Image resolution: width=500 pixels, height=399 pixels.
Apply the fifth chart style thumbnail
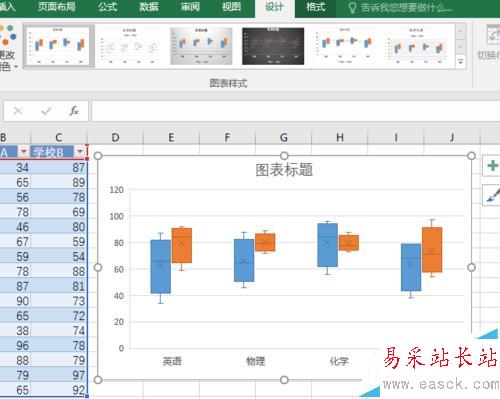345,46
